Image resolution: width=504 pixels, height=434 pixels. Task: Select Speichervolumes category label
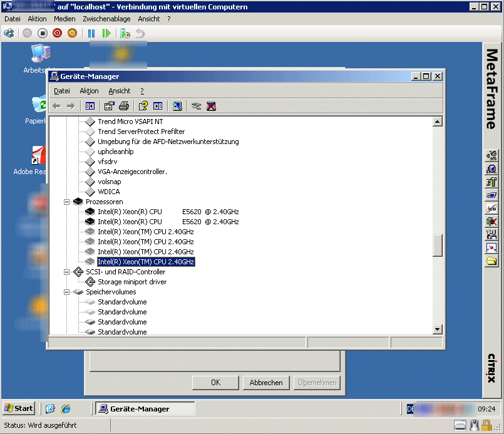(x=111, y=292)
